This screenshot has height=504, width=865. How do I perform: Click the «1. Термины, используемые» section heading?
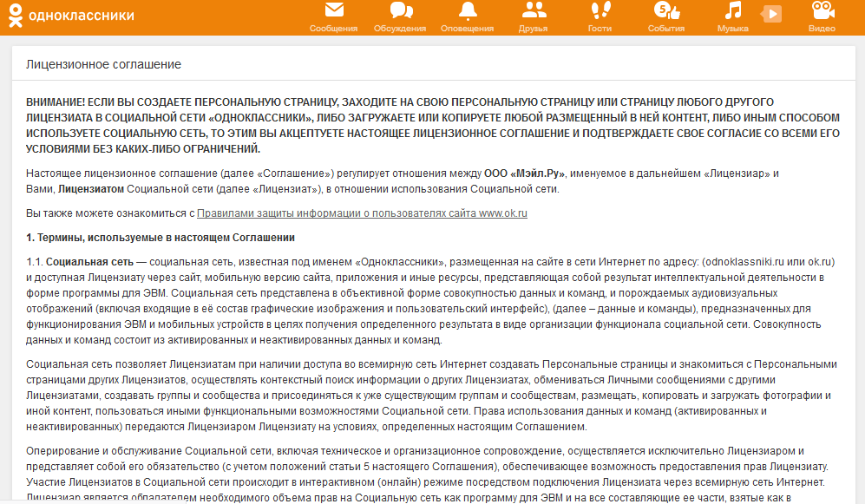click(x=161, y=237)
